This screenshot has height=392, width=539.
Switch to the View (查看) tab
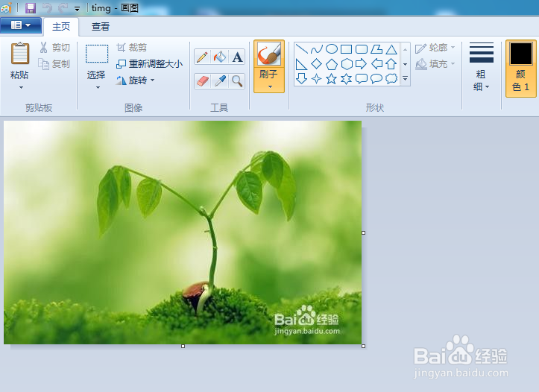click(101, 26)
